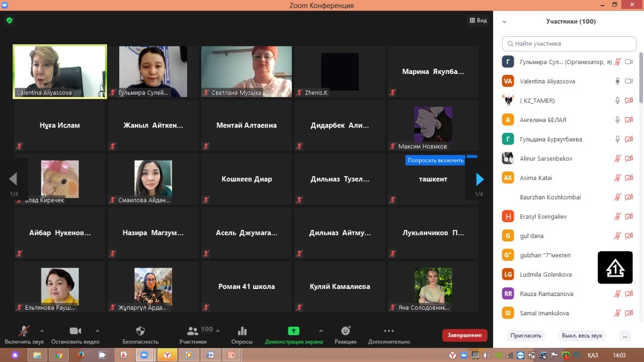Open the Реакции reactions menu

(346, 335)
